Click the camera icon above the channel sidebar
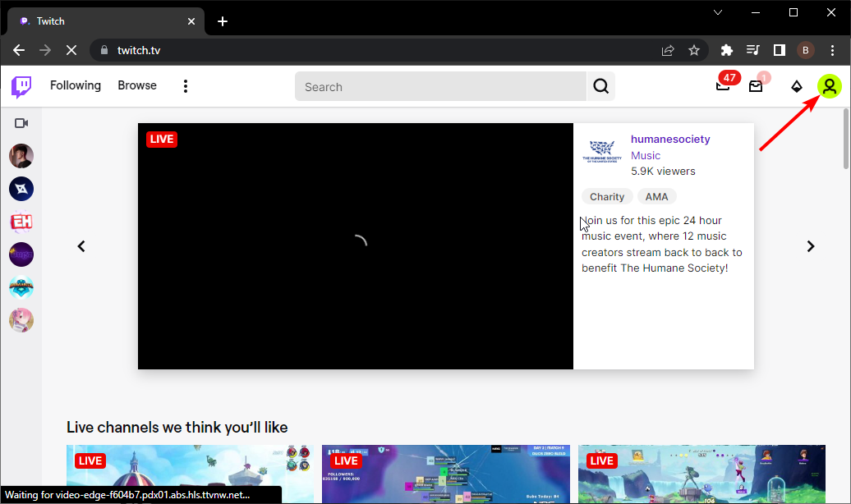Screen dimensions: 851x504 tap(21, 122)
